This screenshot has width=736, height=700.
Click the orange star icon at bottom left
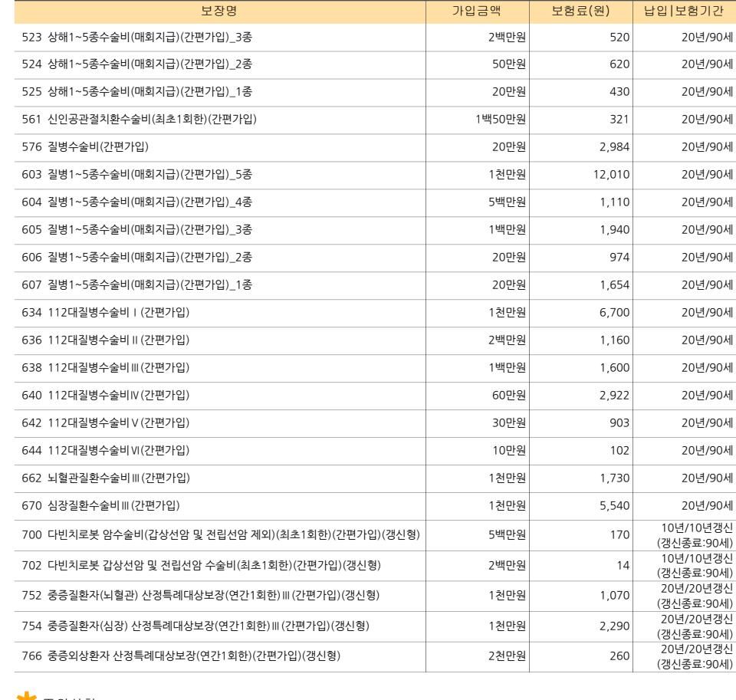click(x=26, y=695)
